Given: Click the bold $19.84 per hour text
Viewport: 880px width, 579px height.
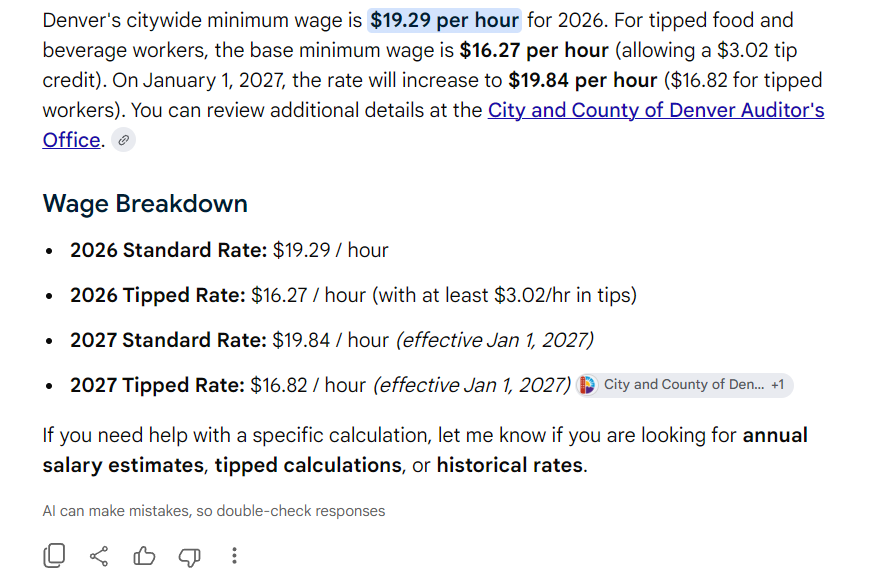Looking at the screenshot, I should pyautogui.click(x=583, y=80).
